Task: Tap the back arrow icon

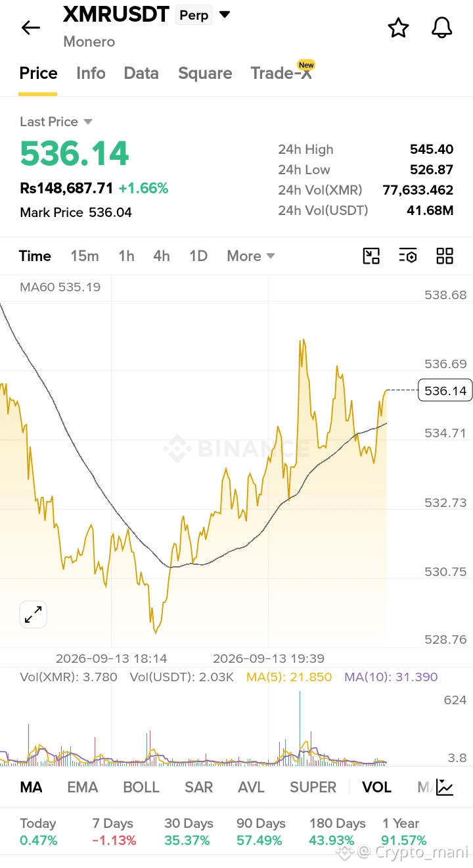Action: [31, 28]
